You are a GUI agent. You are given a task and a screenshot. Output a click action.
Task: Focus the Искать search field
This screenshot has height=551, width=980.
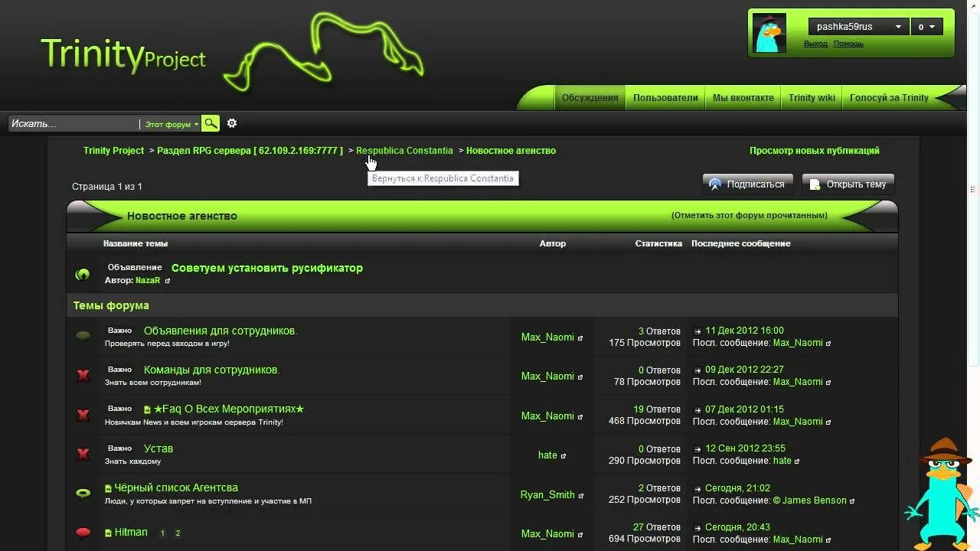coord(73,124)
